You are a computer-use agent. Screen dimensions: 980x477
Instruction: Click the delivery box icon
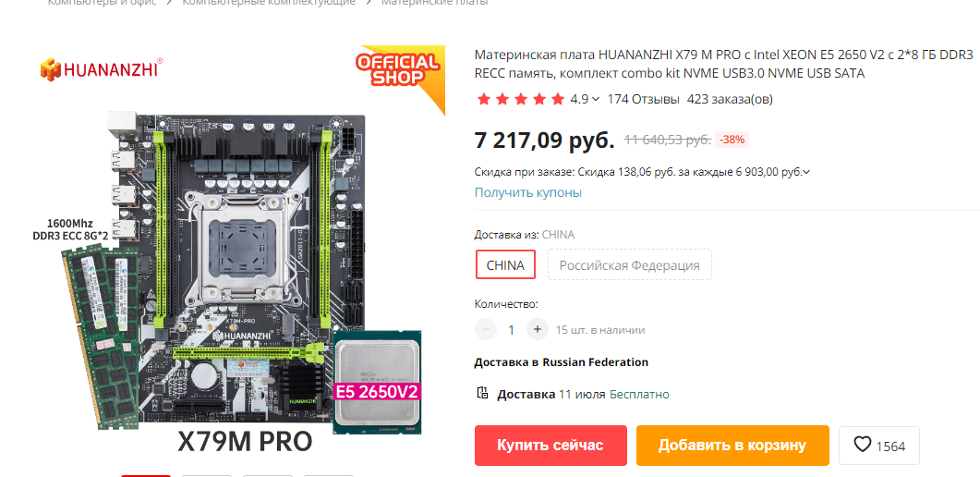[x=482, y=393]
